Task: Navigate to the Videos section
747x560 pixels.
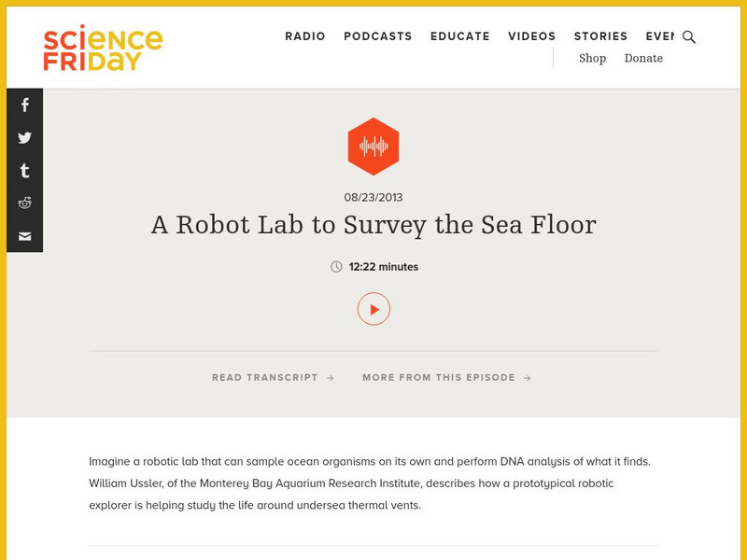Action: pyautogui.click(x=531, y=36)
